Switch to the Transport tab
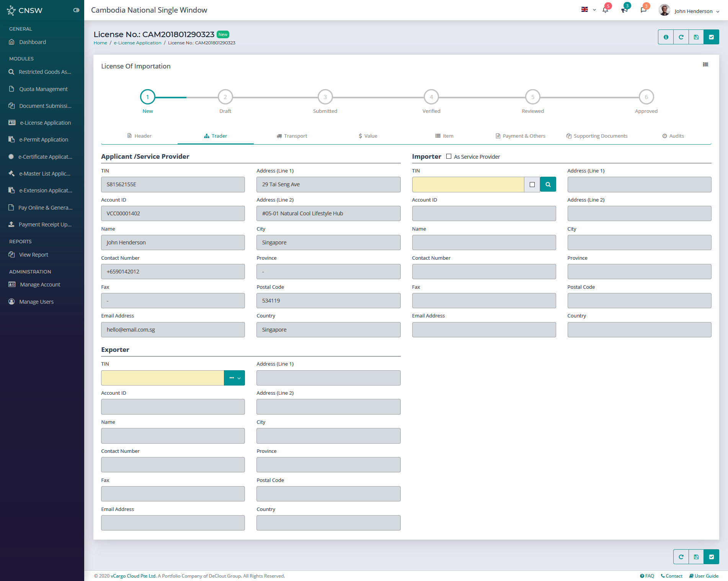Image resolution: width=728 pixels, height=581 pixels. click(x=292, y=136)
